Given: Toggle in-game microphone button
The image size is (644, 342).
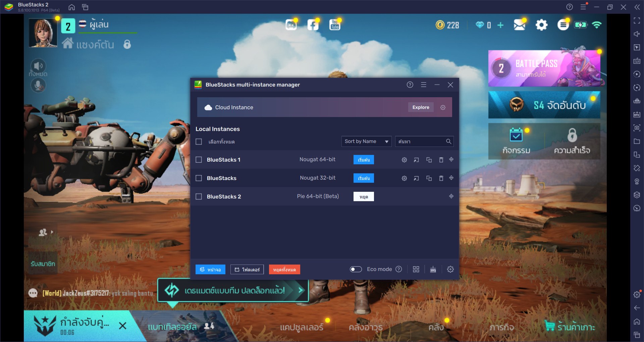Looking at the screenshot, I should (x=38, y=85).
